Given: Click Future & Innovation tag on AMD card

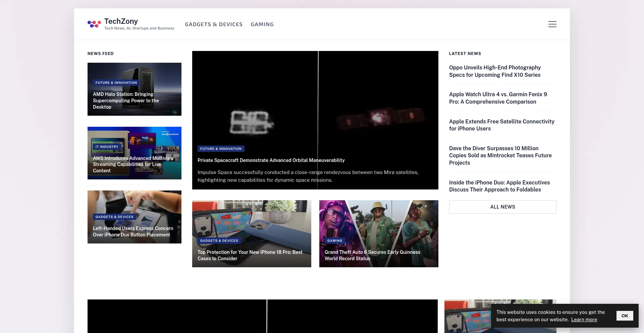Looking at the screenshot, I should click(116, 82).
